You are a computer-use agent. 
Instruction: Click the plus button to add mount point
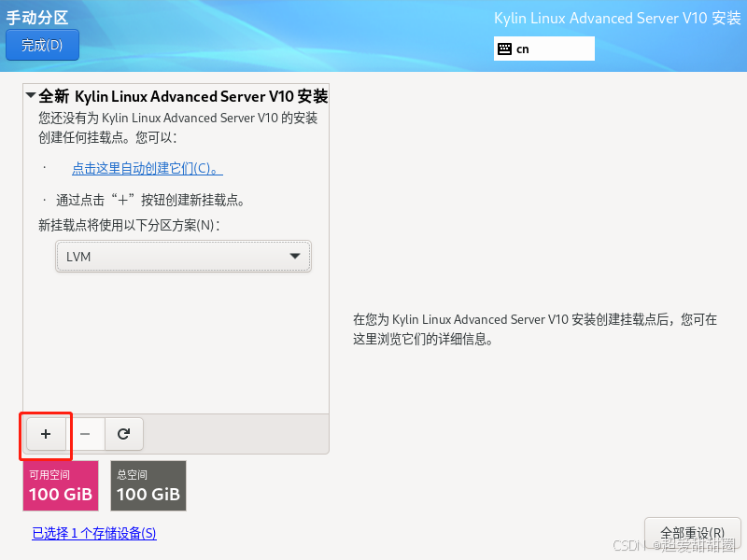click(x=46, y=434)
